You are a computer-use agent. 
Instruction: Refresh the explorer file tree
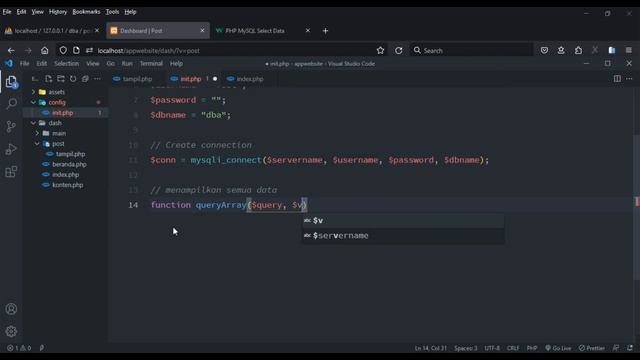point(73,79)
